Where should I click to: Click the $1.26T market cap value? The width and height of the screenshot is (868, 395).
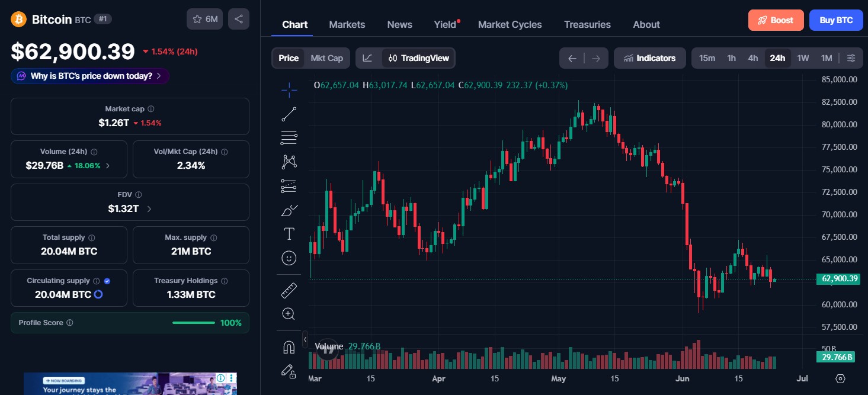click(x=114, y=123)
